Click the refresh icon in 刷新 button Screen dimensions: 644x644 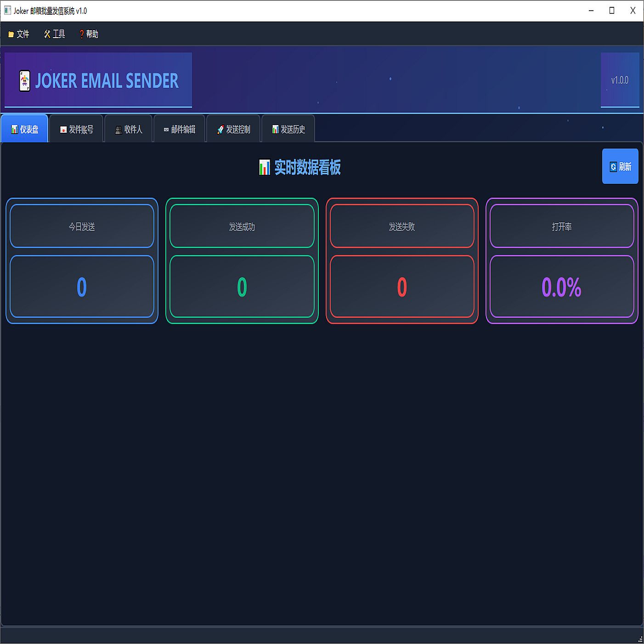click(x=613, y=167)
